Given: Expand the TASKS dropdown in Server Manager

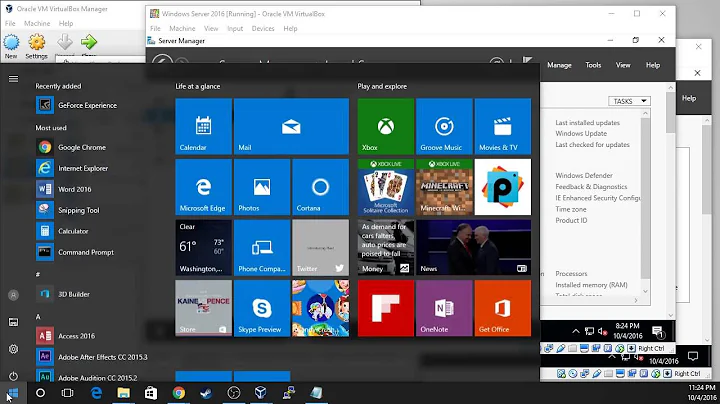Looking at the screenshot, I should [629, 101].
